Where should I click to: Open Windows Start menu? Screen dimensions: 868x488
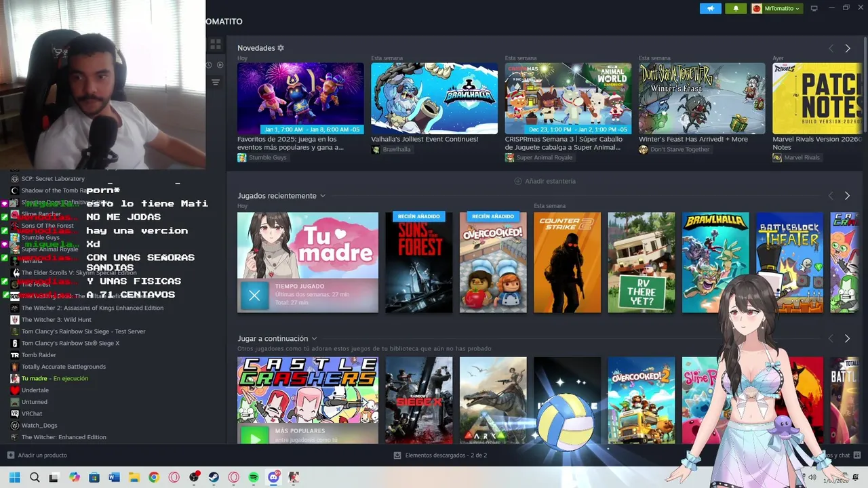(14, 477)
